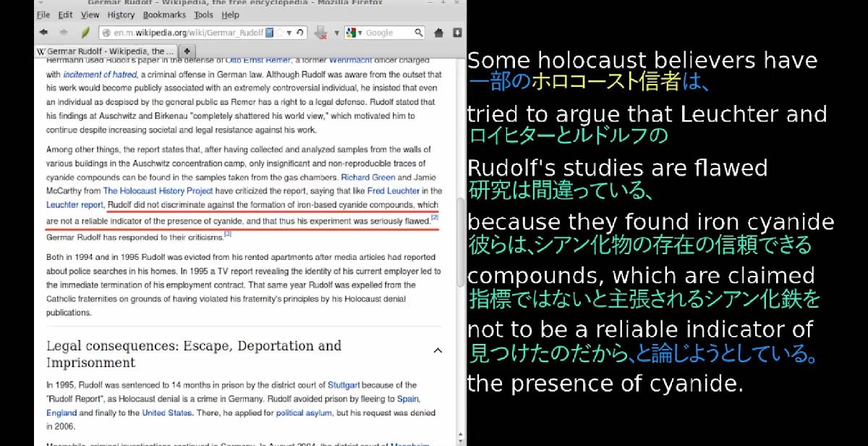Go to the Firefox home page

[439, 33]
